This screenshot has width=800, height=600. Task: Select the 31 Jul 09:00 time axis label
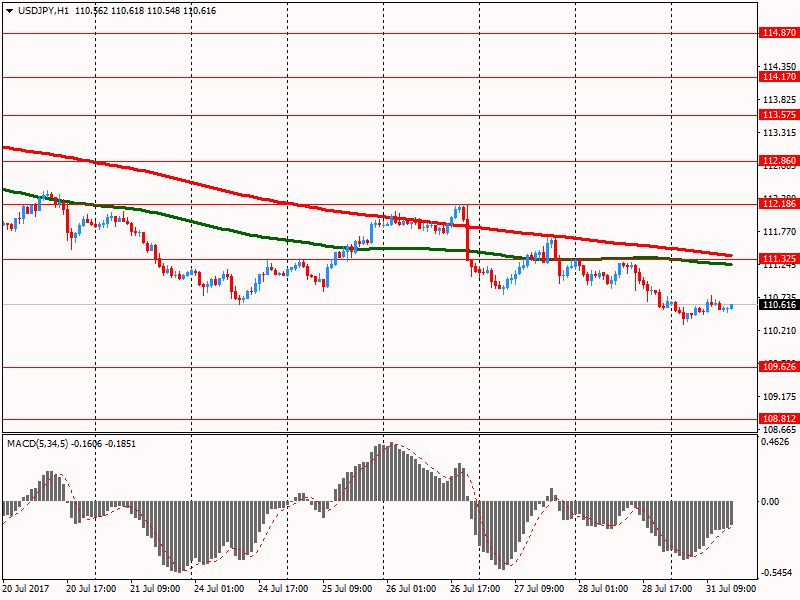731,589
